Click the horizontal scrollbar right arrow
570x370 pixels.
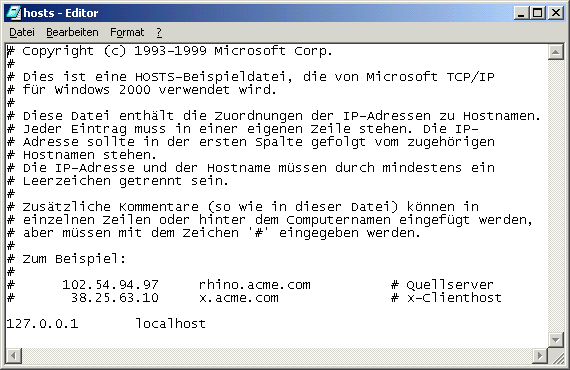tap(540, 355)
